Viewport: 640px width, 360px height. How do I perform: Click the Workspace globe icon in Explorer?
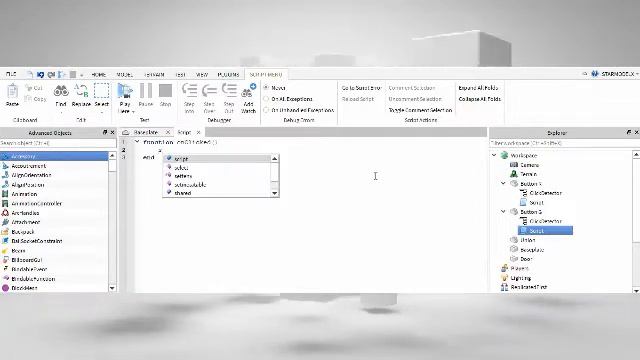(504, 155)
